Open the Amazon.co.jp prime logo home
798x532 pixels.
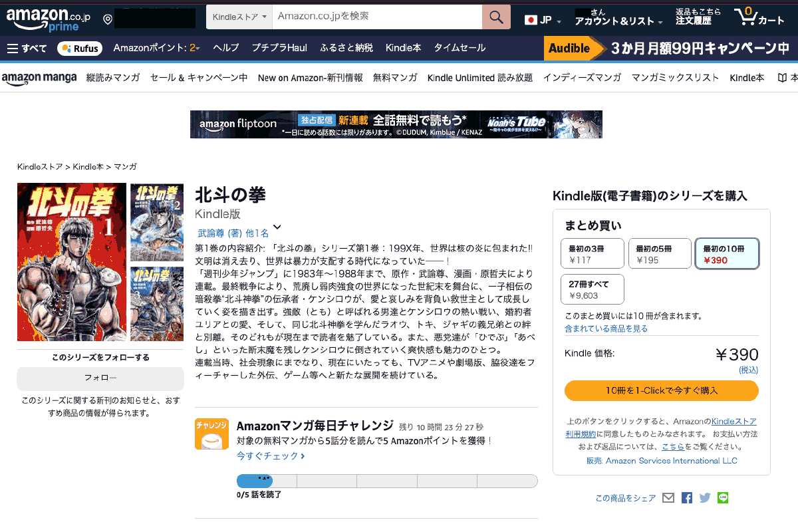(48, 19)
